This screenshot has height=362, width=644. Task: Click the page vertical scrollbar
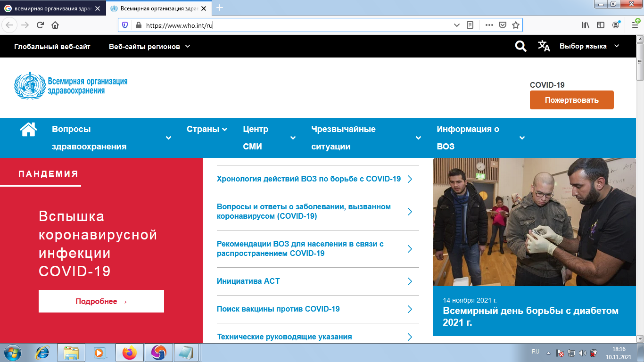tap(640, 189)
